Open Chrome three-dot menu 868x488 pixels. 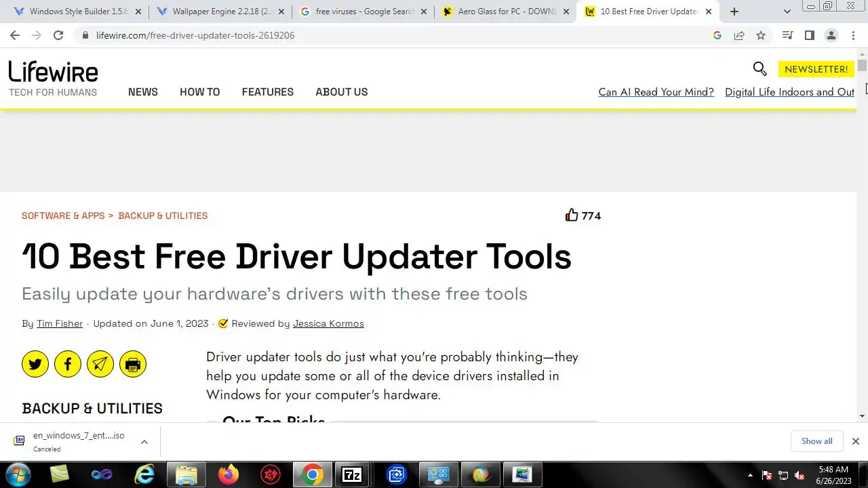(853, 35)
